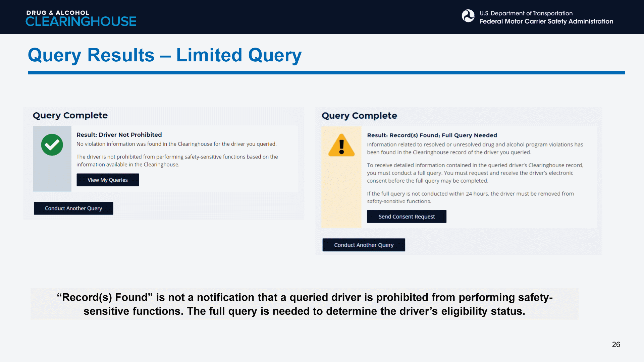Click the DOT triskelion logo

(x=468, y=16)
